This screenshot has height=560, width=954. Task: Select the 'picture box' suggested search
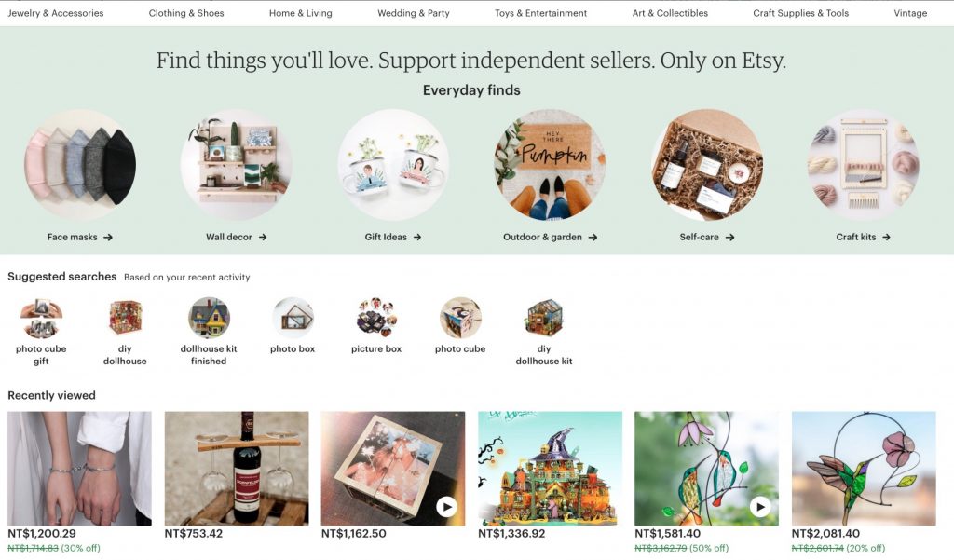(376, 325)
